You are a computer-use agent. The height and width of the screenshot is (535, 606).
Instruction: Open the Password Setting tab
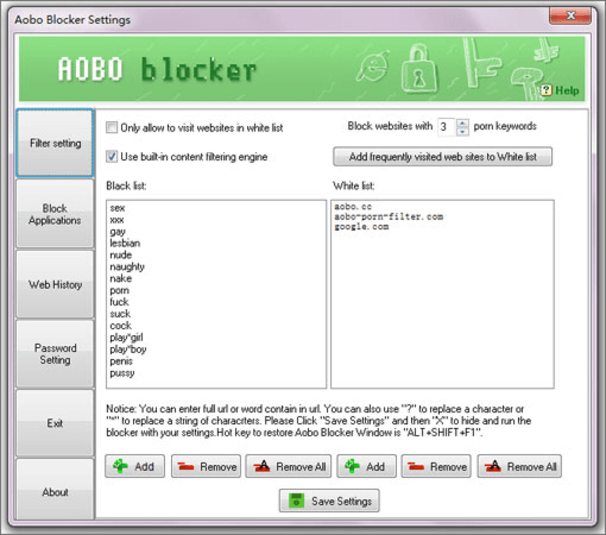55,354
